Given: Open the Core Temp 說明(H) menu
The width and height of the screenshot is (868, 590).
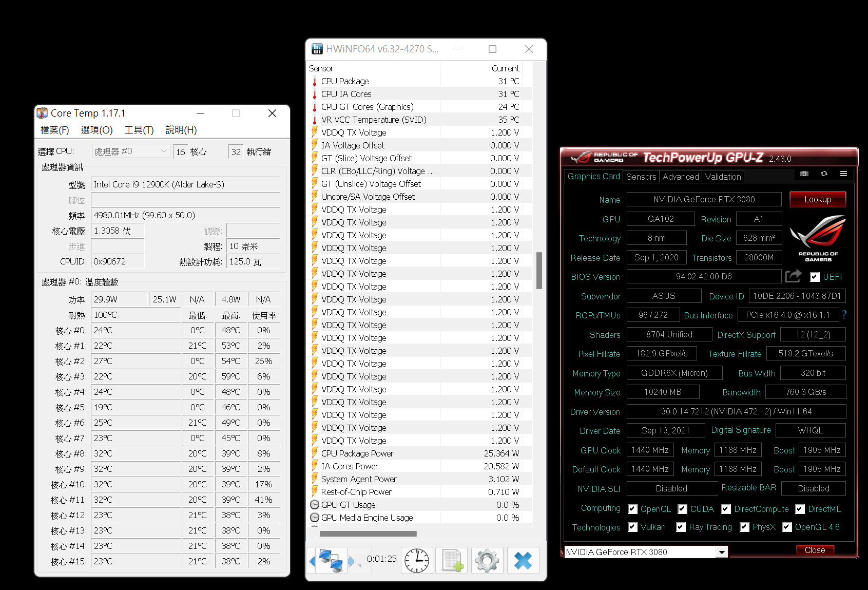Looking at the screenshot, I should (x=181, y=130).
